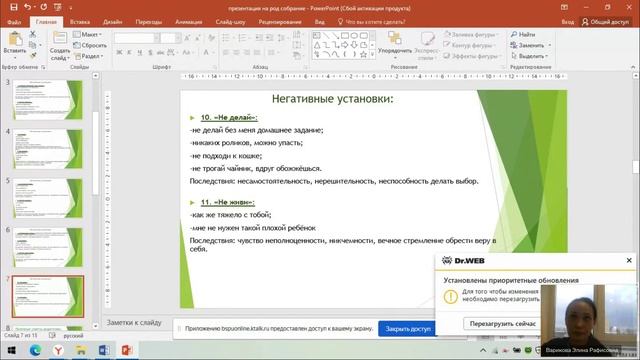Paste using the Вставить clipboard icon
The width and height of the screenshot is (640, 360).
15,40
